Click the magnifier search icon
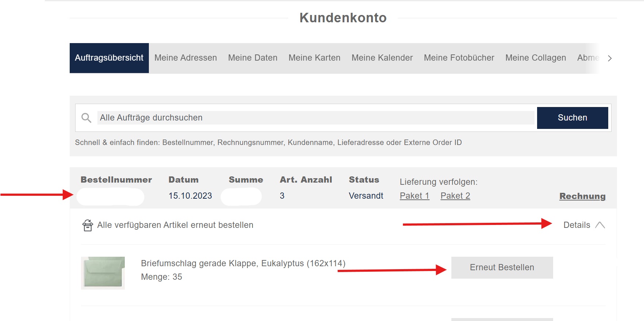The image size is (644, 321). coord(86,118)
